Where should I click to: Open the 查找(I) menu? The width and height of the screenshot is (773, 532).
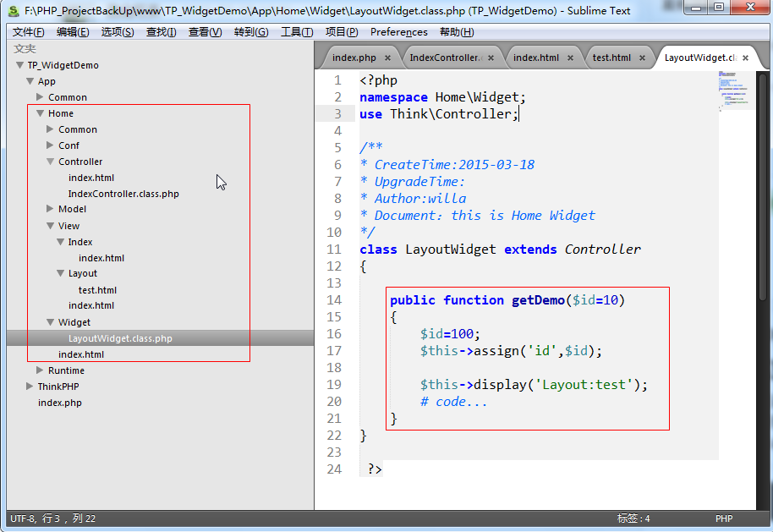[162, 32]
